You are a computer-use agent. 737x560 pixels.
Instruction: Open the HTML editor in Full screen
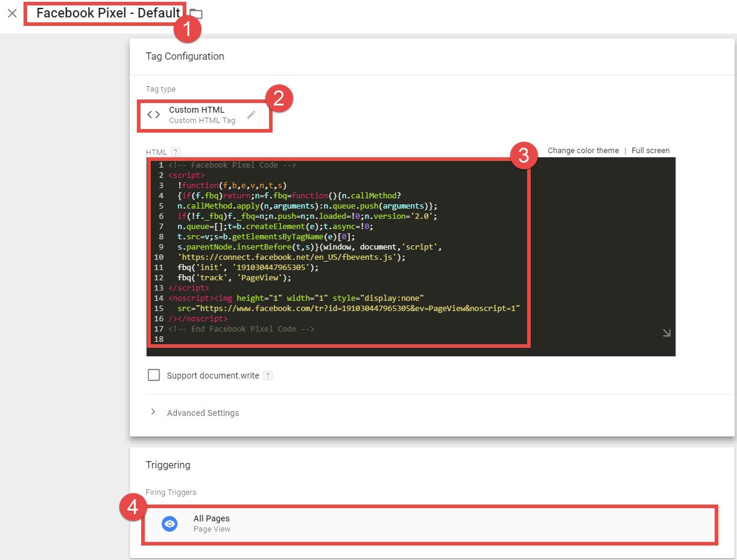pyautogui.click(x=650, y=151)
